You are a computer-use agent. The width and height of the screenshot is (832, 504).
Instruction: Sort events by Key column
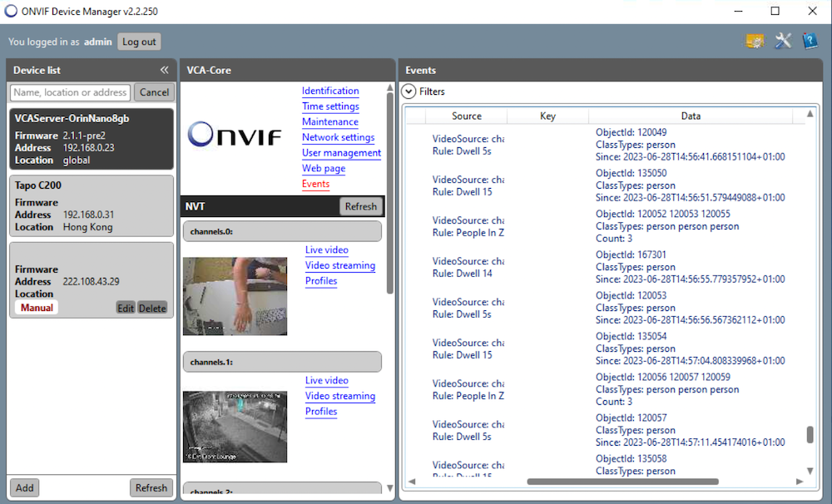click(x=547, y=116)
